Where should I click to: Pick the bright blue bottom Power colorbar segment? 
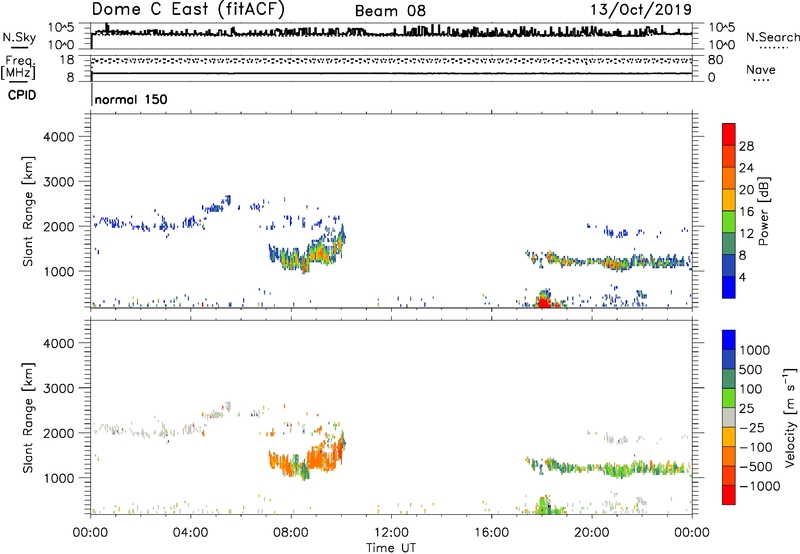[x=729, y=287]
